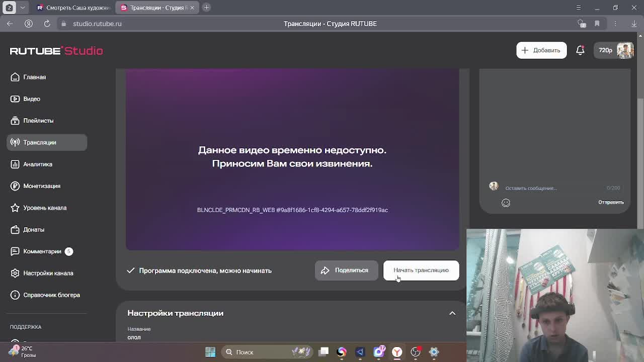Click Отправить in the chat

click(611, 202)
